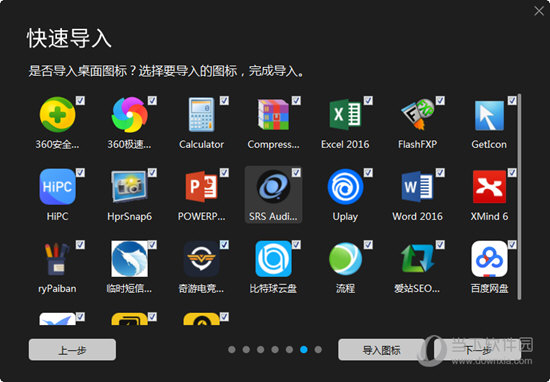
Task: Toggle the Uplay checkbox
Action: pos(368,173)
